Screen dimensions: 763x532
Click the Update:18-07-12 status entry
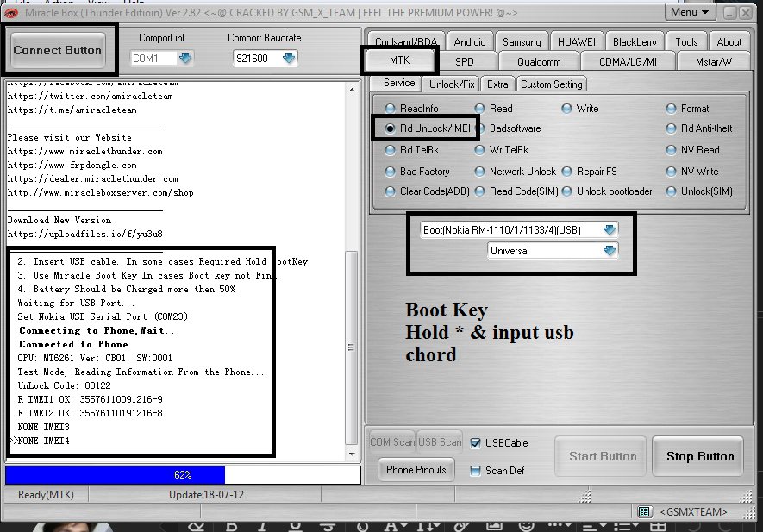206,495
